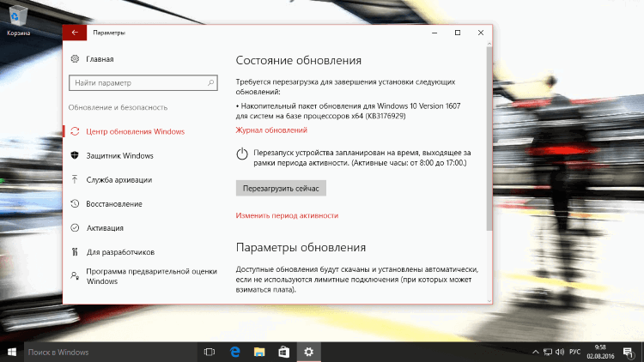
Task: Open clock showing 9:58 in taskbar
Action: [600, 353]
